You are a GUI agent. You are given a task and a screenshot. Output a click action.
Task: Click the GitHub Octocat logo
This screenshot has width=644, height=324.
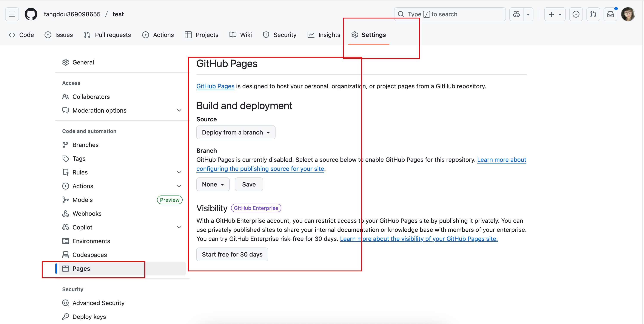[31, 14]
